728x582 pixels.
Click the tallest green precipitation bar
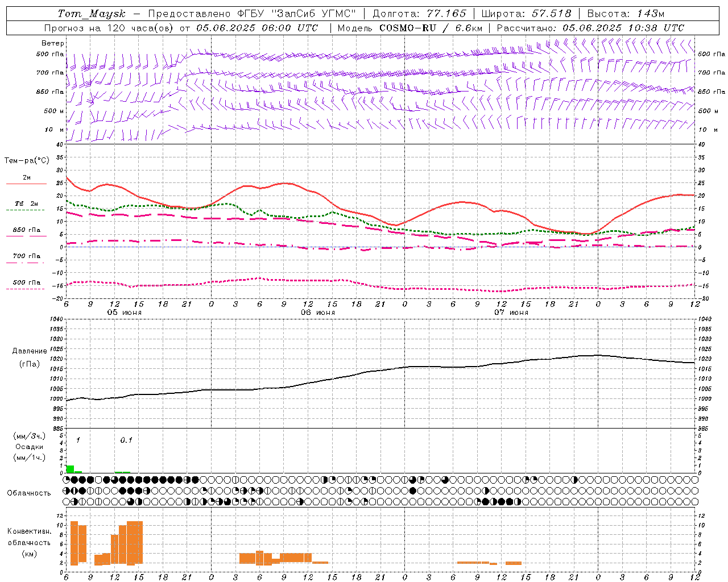70,469
